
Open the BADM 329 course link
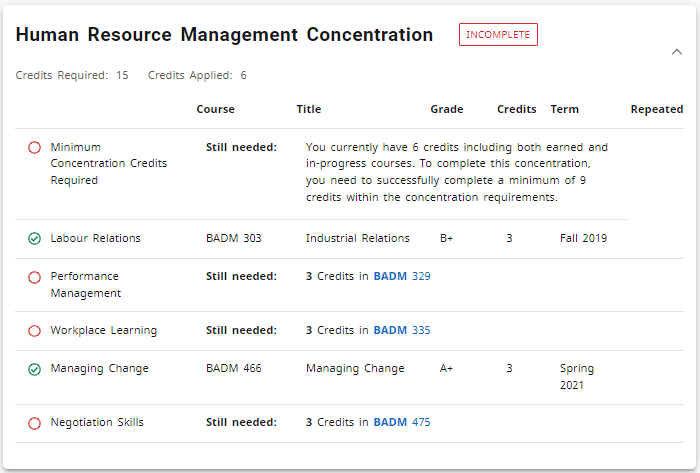pos(402,276)
